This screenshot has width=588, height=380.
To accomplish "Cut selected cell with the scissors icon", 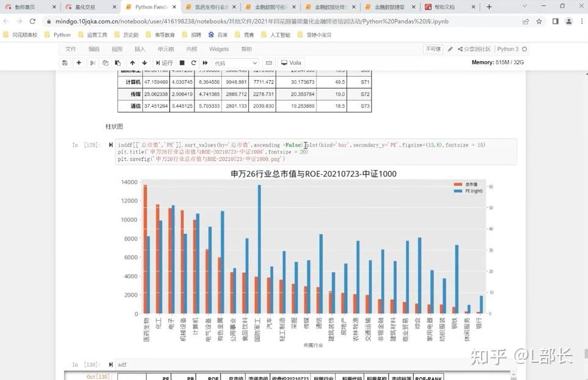I will pos(93,62).
